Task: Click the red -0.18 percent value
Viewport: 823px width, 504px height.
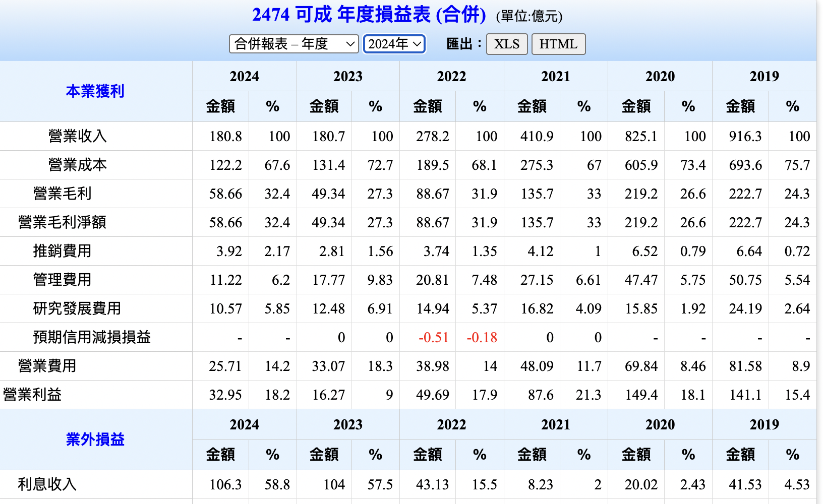Action: 482,337
